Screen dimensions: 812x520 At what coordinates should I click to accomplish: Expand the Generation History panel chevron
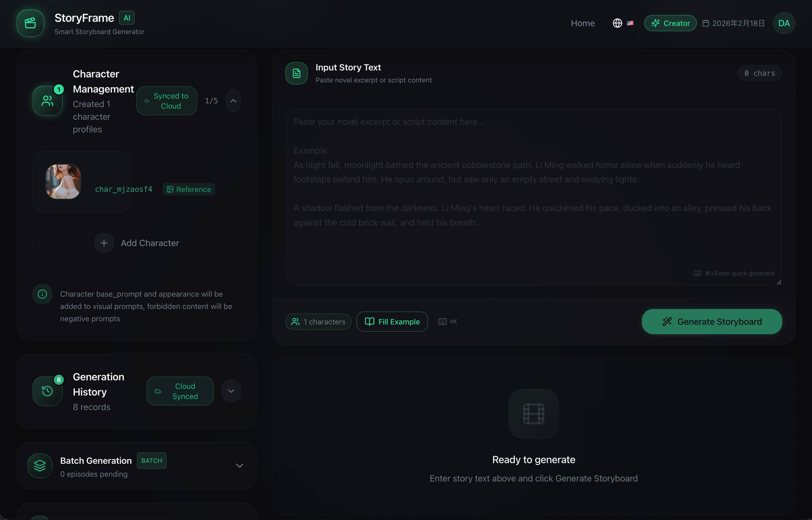coord(231,391)
